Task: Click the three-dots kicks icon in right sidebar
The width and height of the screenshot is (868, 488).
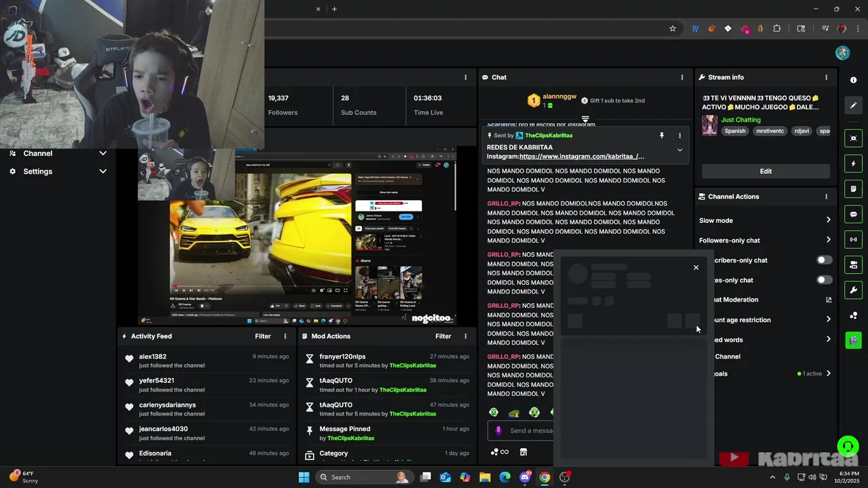Action: coord(853,315)
